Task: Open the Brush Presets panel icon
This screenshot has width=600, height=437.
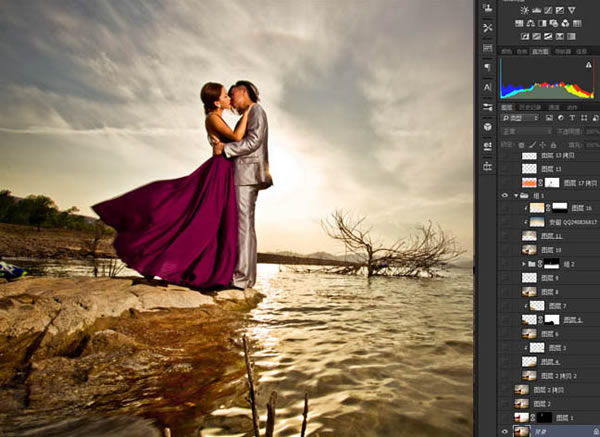Action: [x=488, y=107]
